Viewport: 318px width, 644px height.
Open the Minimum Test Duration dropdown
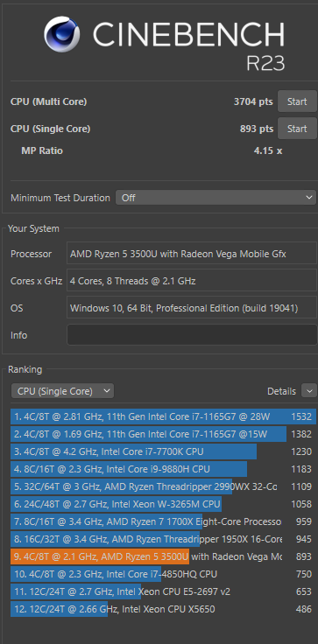coord(216,198)
